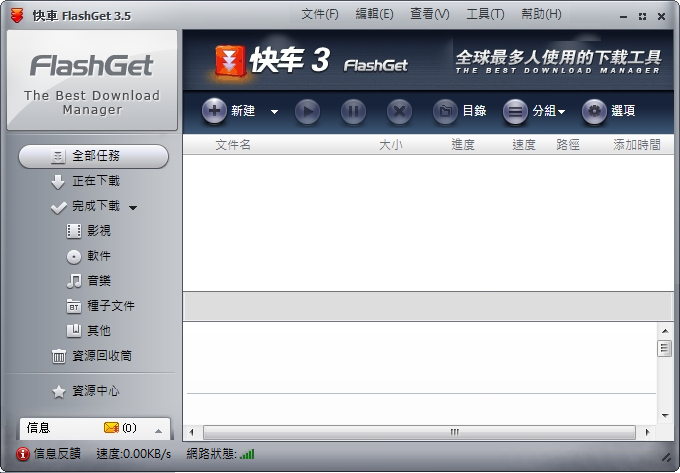Click the horizontal scrollbar left arrow
Screen dimensions: 680x473
tap(191, 432)
